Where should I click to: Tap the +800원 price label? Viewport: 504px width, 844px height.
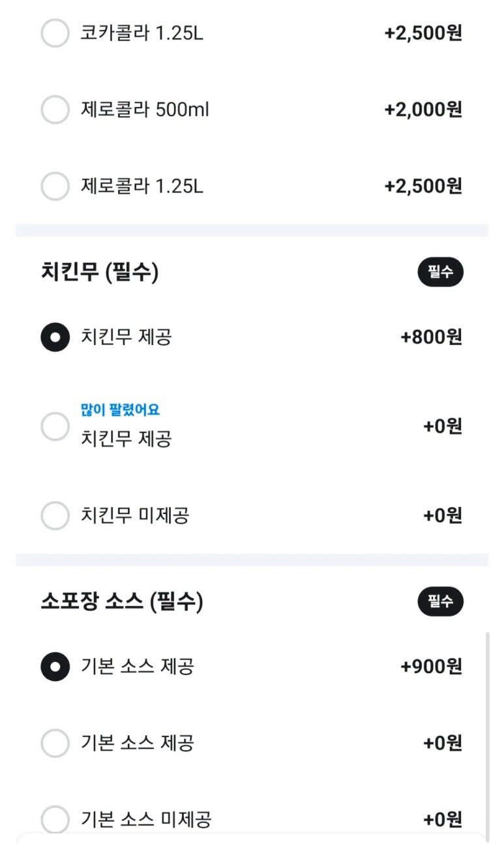[432, 337]
